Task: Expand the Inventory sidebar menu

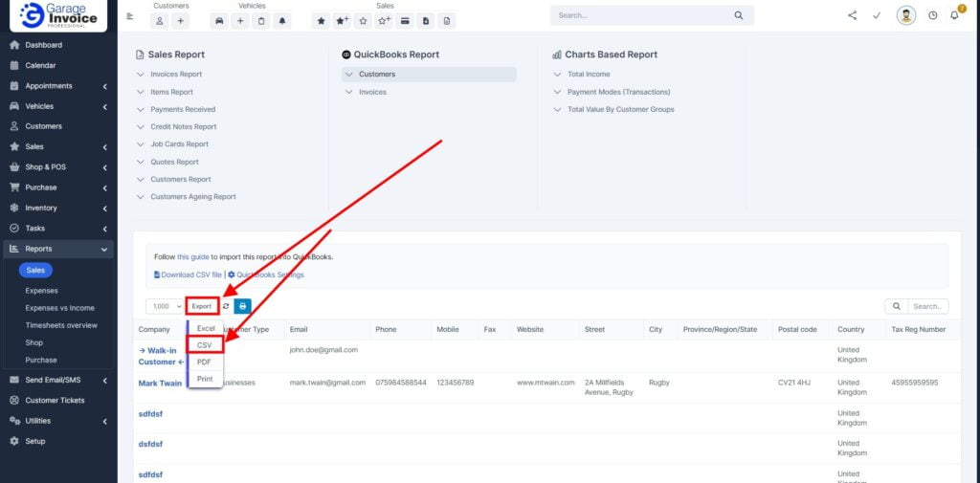Action: click(58, 208)
